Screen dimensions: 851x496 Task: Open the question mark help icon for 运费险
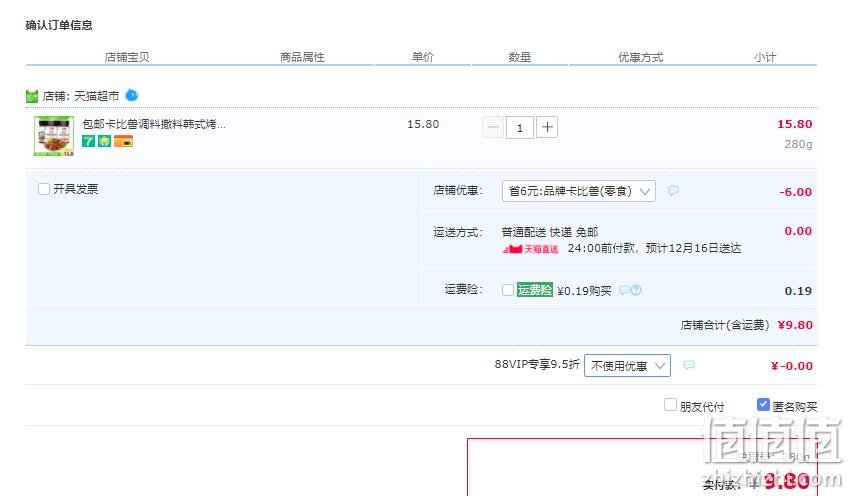pos(636,290)
